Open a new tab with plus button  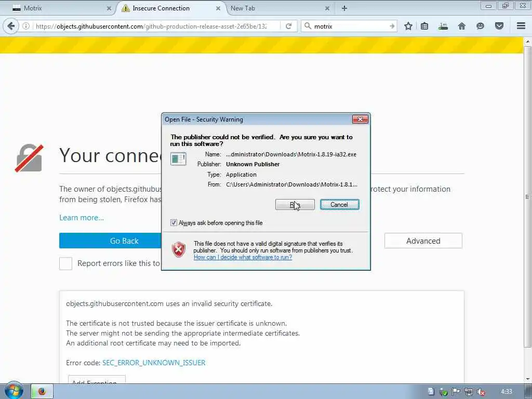pos(344,8)
